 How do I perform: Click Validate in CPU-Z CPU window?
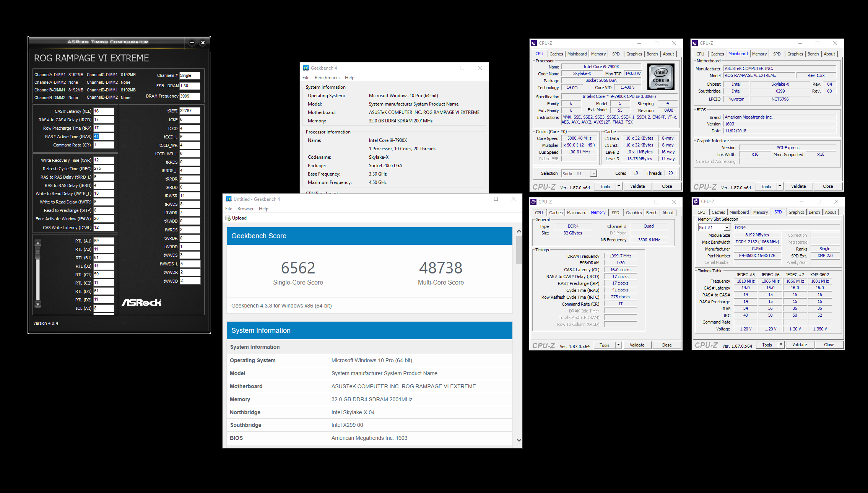[x=637, y=186]
